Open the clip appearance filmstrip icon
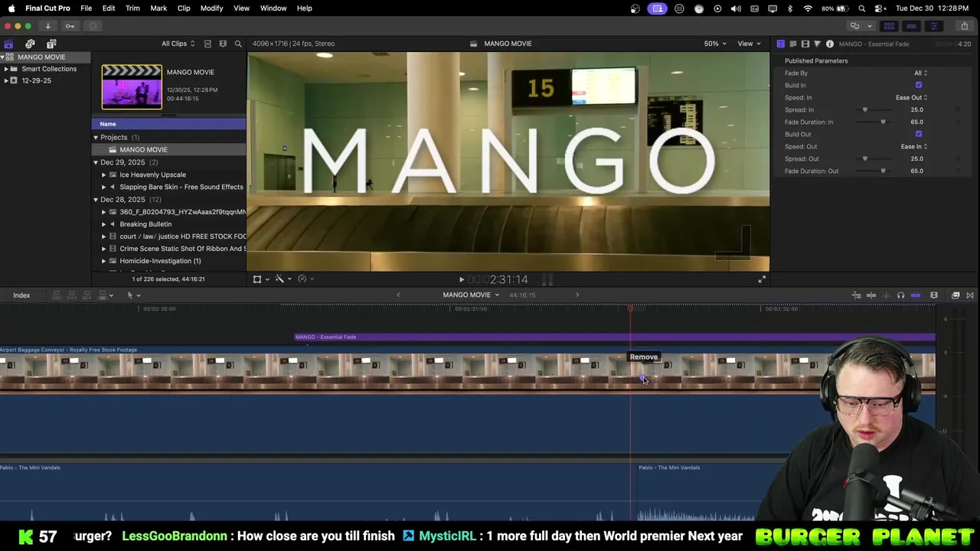This screenshot has width=980, height=551. (x=223, y=44)
